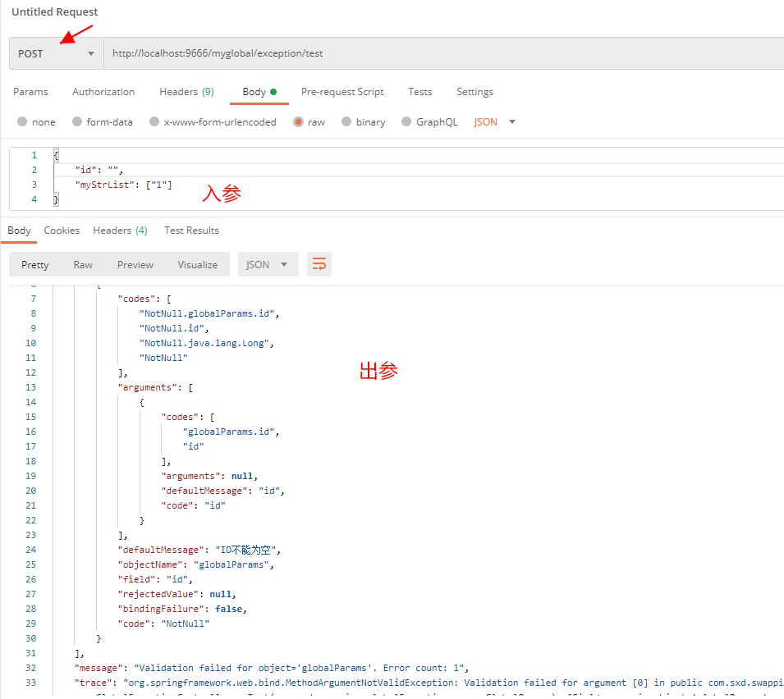Click the "myStrList" line in request body
The height and width of the screenshot is (699, 784).
123,185
